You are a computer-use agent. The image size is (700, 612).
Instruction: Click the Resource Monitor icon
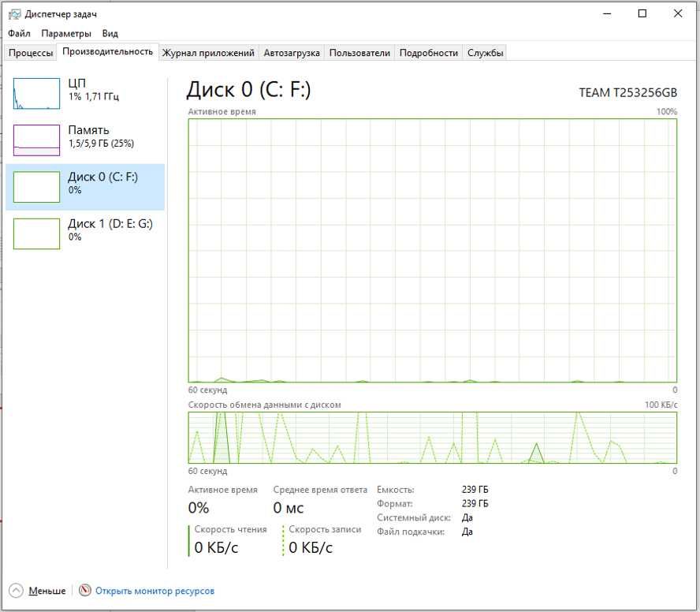[85, 590]
